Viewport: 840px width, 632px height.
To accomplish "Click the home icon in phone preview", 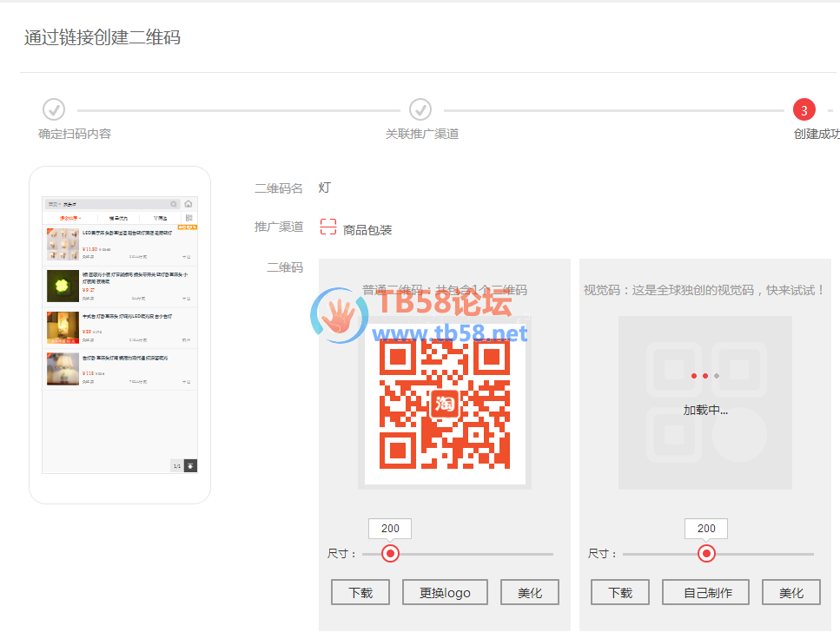I will click(189, 204).
